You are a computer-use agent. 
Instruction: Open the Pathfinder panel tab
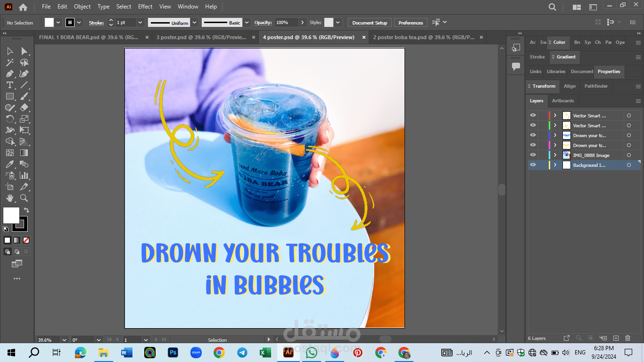pyautogui.click(x=596, y=86)
